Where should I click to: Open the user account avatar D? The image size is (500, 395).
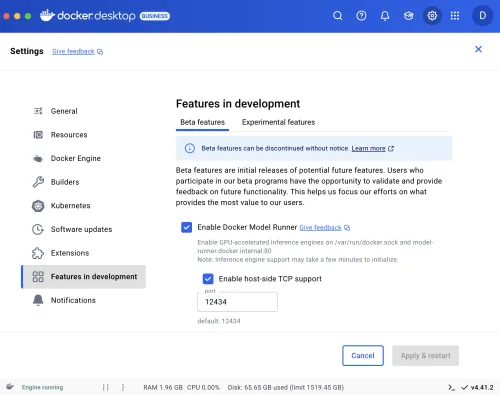point(482,16)
